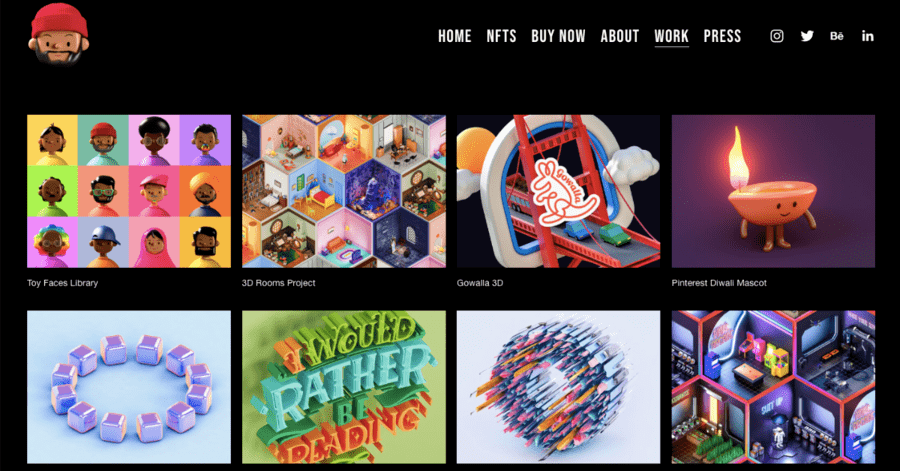Image resolution: width=900 pixels, height=471 pixels.
Task: Open the 'I Would Rather Be Reading' artwork
Action: click(344, 387)
